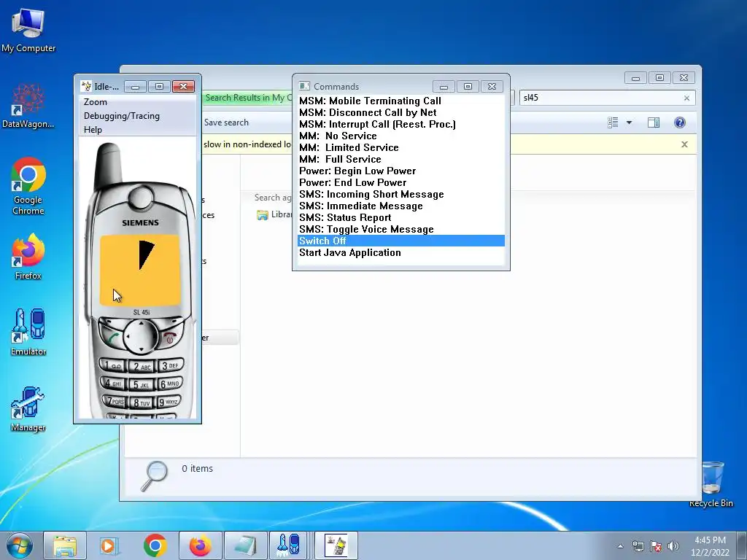Viewport: 747px width, 560px height.
Task: Open the Emulator desktop shortcut
Action: tap(28, 332)
